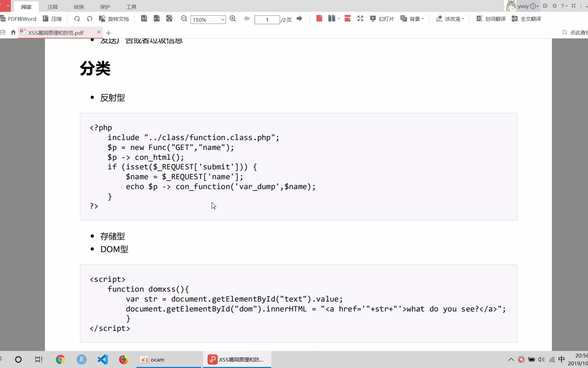The width and height of the screenshot is (588, 368).
Task: Click the feedback message icon
Action: click(545, 6)
